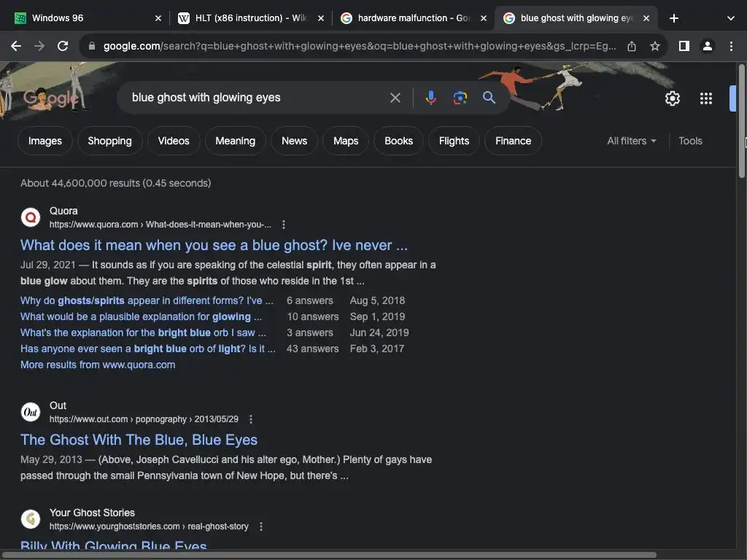Filter results by Books
747x560 pixels.
coord(398,141)
